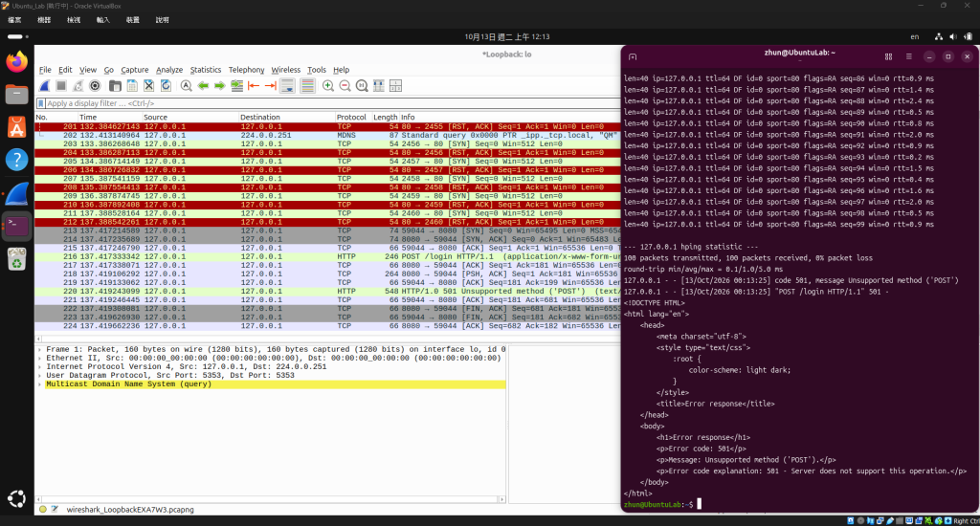The width and height of the screenshot is (980, 526).
Task: Open the Wireless menu
Action: [x=285, y=70]
